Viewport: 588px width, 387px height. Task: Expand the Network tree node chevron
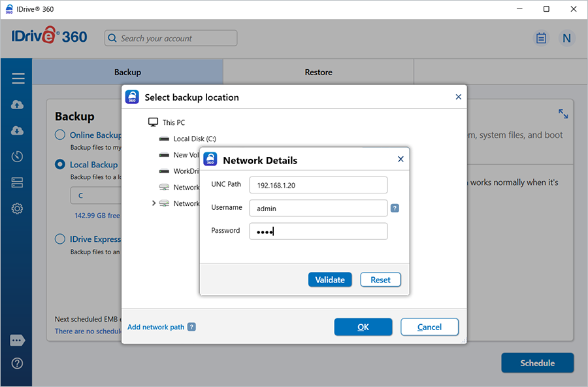pos(154,203)
